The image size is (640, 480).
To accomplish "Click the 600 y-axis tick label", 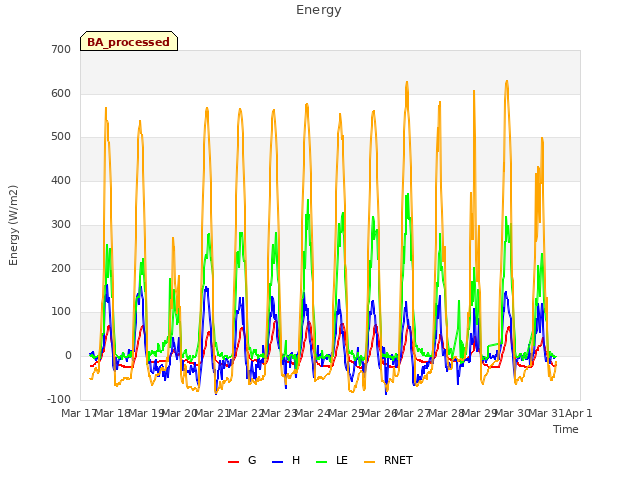I will click(x=61, y=93).
